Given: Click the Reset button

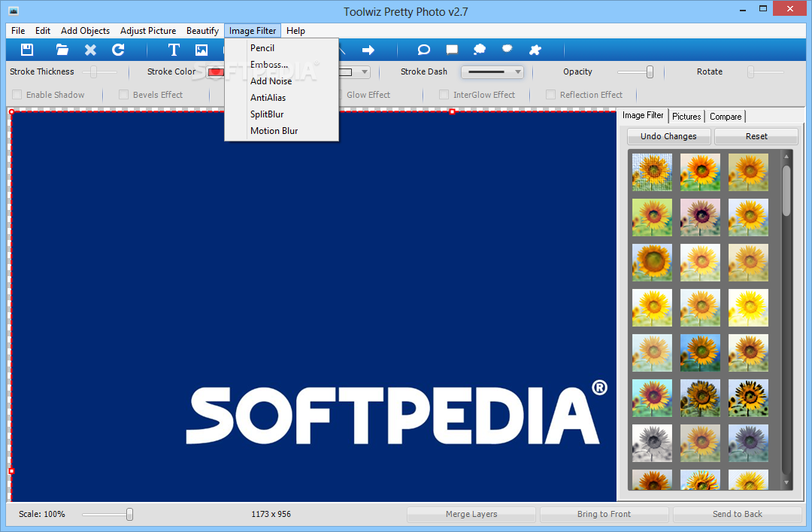Looking at the screenshot, I should point(756,136).
